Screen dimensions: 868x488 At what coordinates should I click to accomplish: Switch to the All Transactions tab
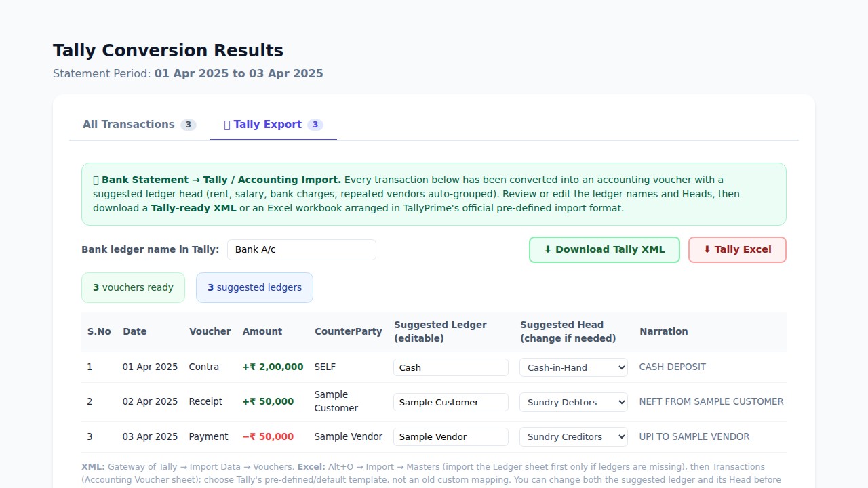pos(139,125)
